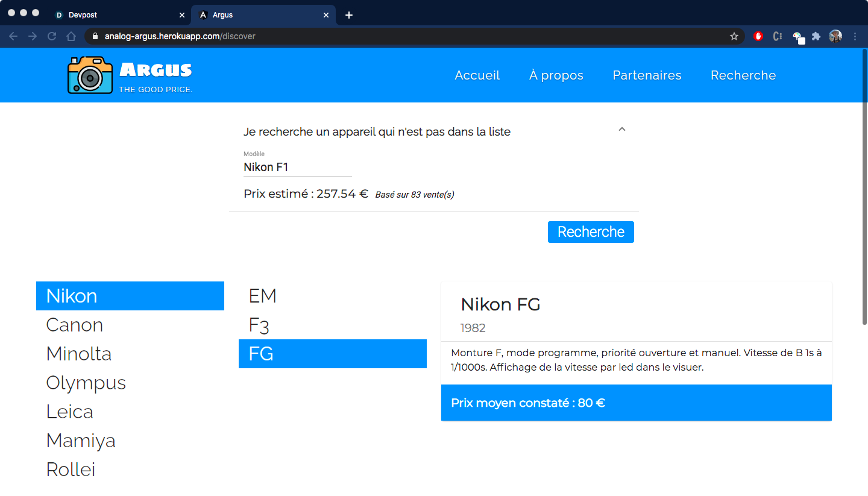Open the Partenaires page

click(x=647, y=75)
